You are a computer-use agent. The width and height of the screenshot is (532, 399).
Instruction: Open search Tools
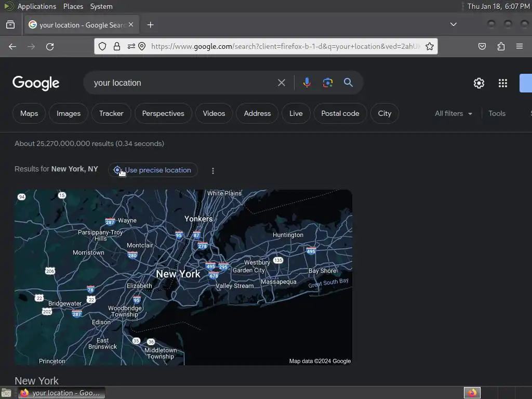[497, 113]
